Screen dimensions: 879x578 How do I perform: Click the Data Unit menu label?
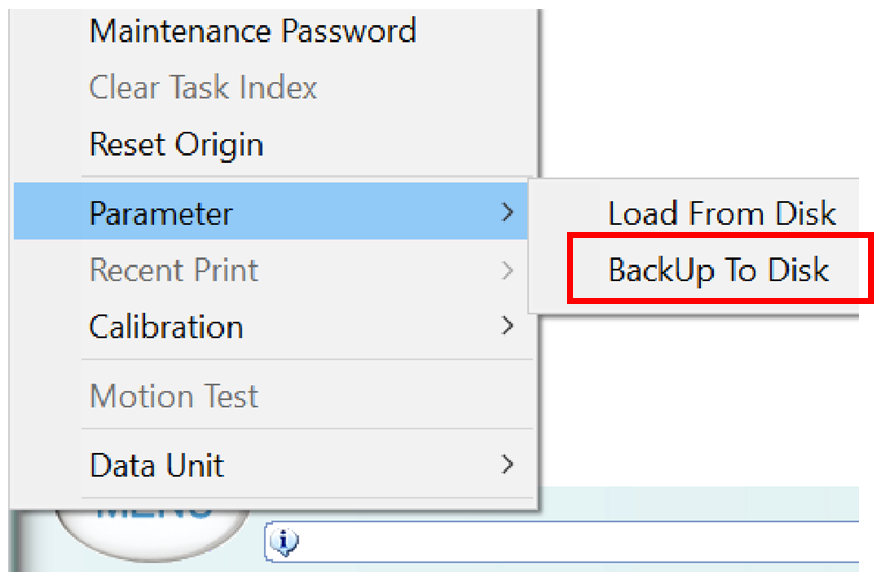coord(157,465)
